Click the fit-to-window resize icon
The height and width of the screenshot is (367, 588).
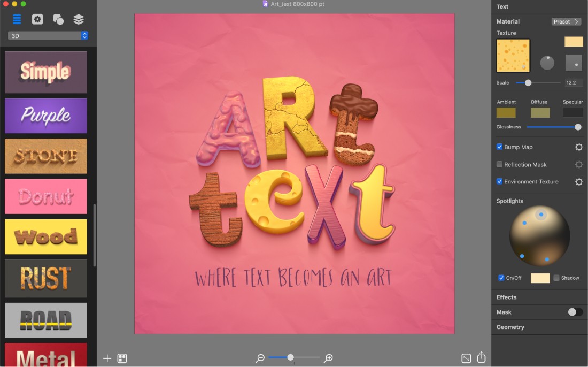coord(466,358)
